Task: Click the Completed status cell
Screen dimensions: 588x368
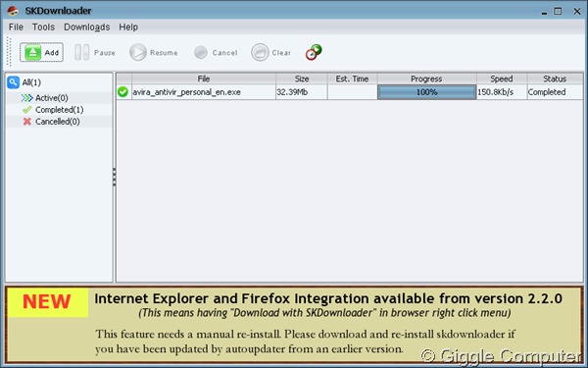Action: [555, 92]
